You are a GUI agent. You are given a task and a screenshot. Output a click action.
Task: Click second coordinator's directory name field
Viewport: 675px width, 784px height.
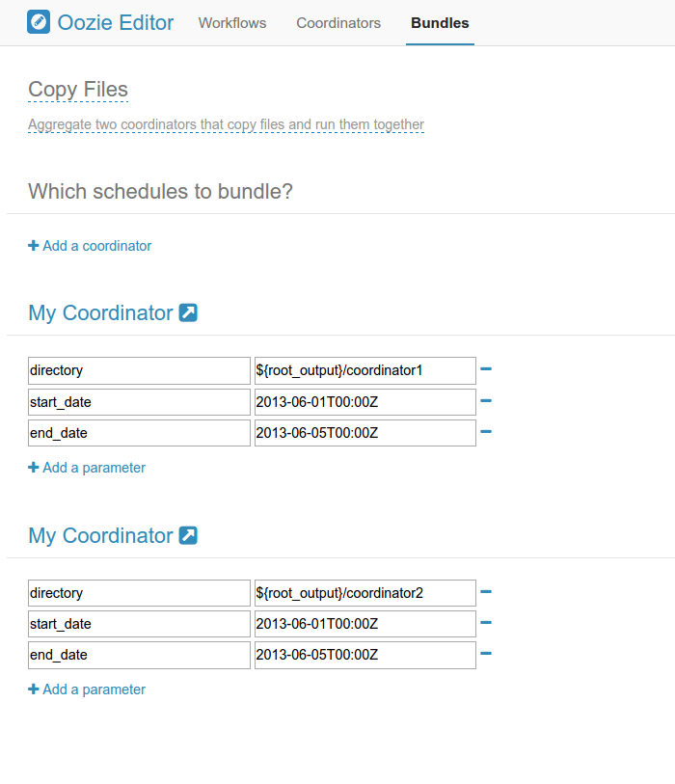[139, 593]
